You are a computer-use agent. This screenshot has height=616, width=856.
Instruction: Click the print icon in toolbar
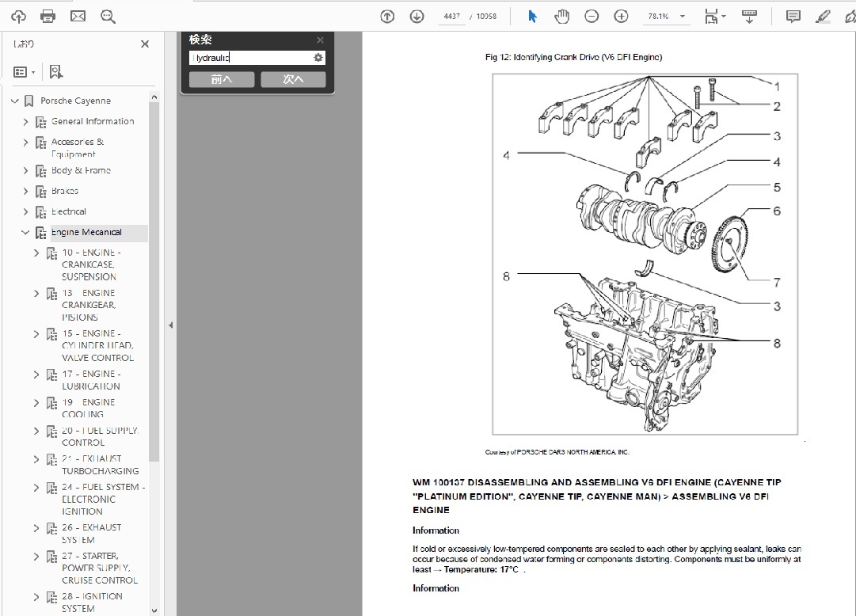[48, 16]
